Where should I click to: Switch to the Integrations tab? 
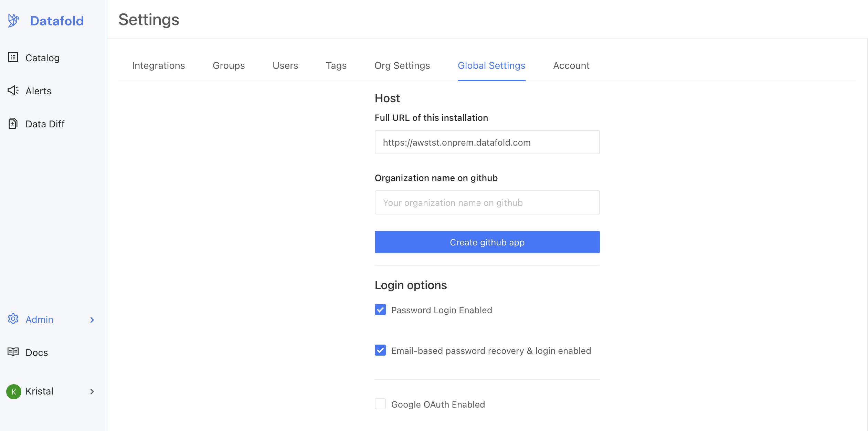tap(159, 65)
